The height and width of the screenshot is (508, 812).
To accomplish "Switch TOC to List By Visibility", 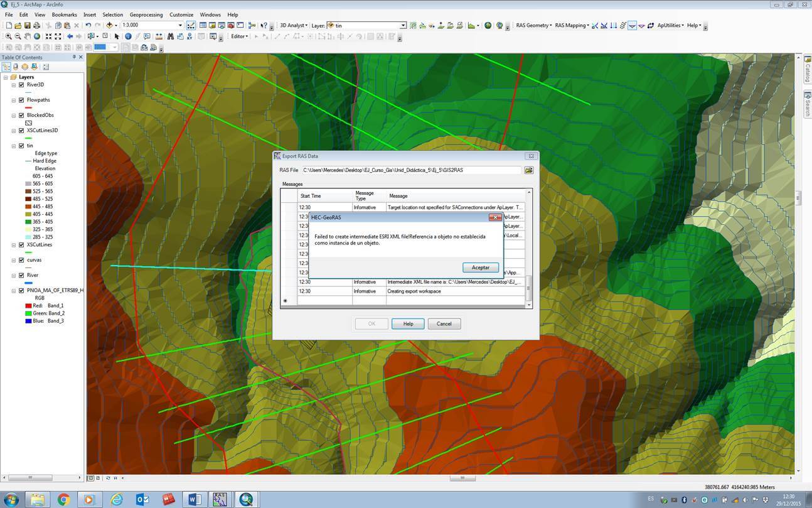I will tap(25, 67).
